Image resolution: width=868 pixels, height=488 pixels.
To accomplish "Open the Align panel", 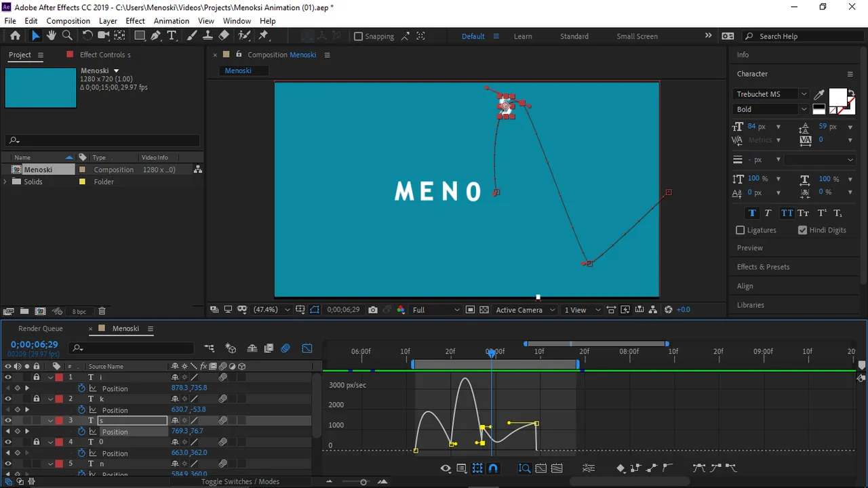I will point(745,286).
